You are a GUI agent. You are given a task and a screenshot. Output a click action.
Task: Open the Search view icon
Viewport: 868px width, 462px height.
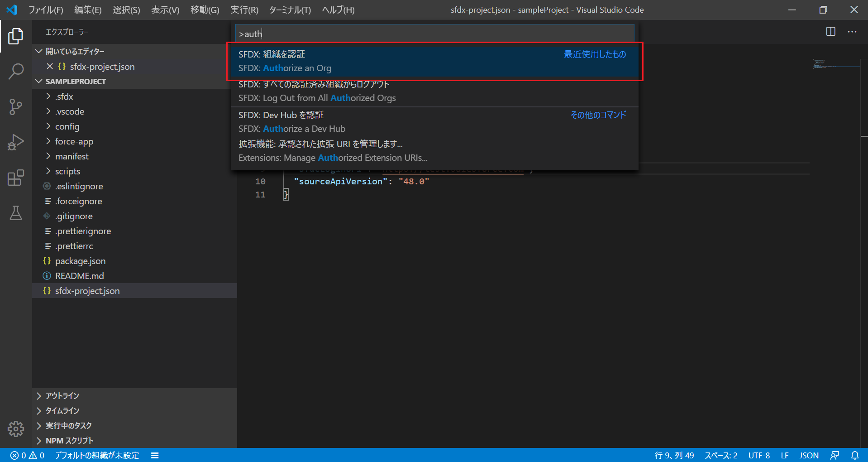16,71
